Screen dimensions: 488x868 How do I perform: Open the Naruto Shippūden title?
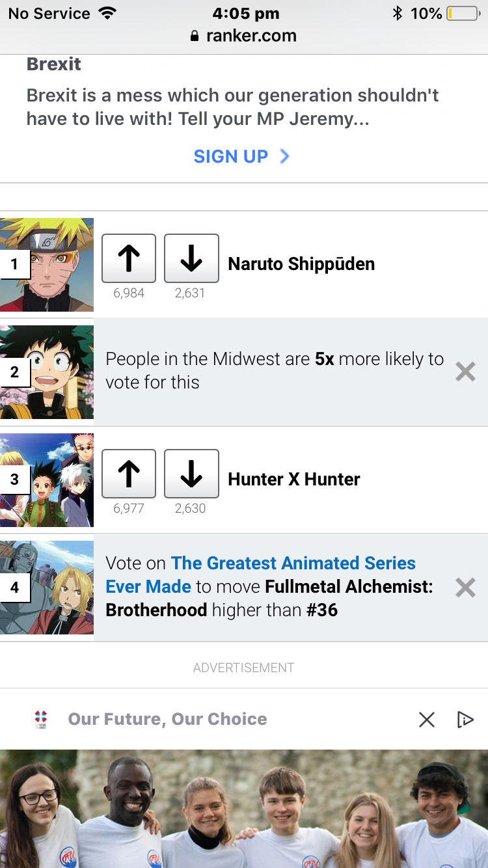point(301,264)
